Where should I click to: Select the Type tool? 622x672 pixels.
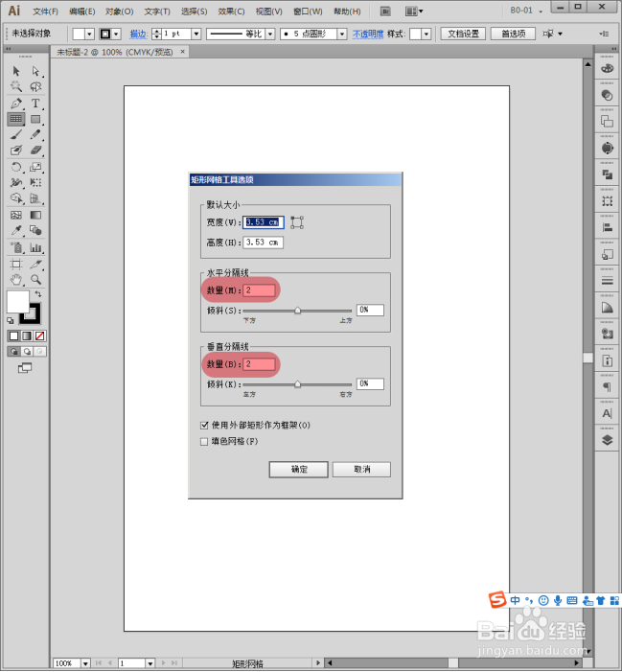(x=35, y=104)
